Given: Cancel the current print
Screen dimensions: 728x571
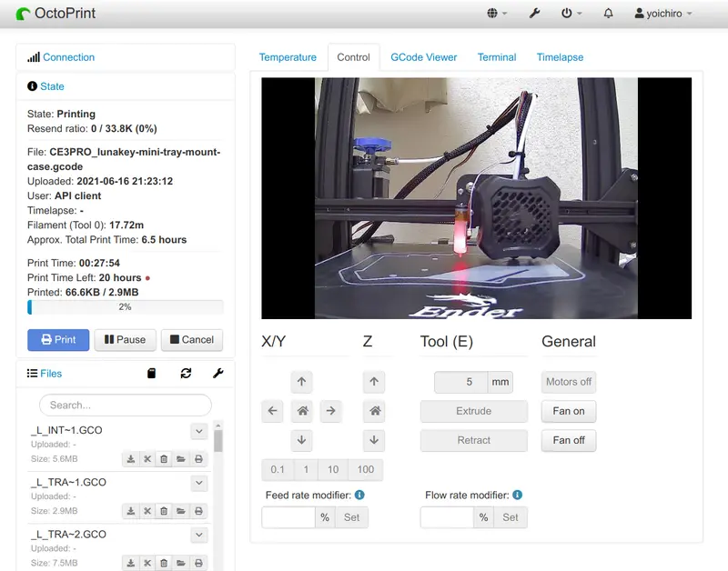Looking at the screenshot, I should (192, 340).
